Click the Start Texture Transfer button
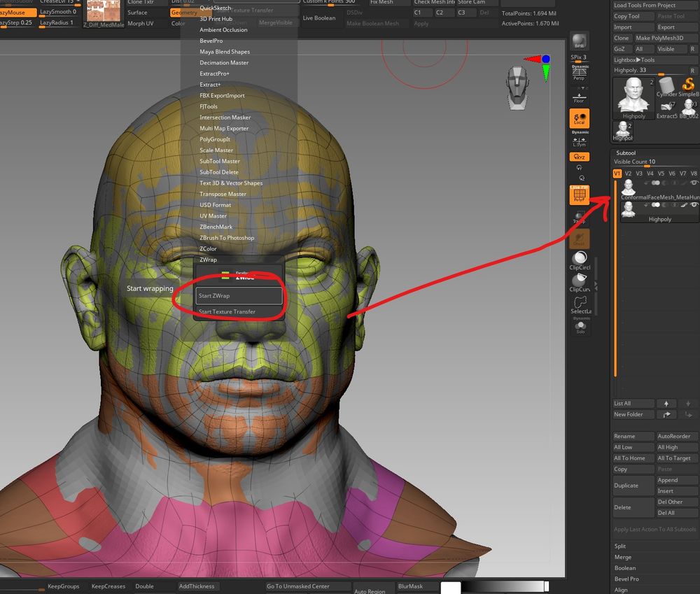Image resolution: width=700 pixels, height=594 pixels. coord(239,311)
